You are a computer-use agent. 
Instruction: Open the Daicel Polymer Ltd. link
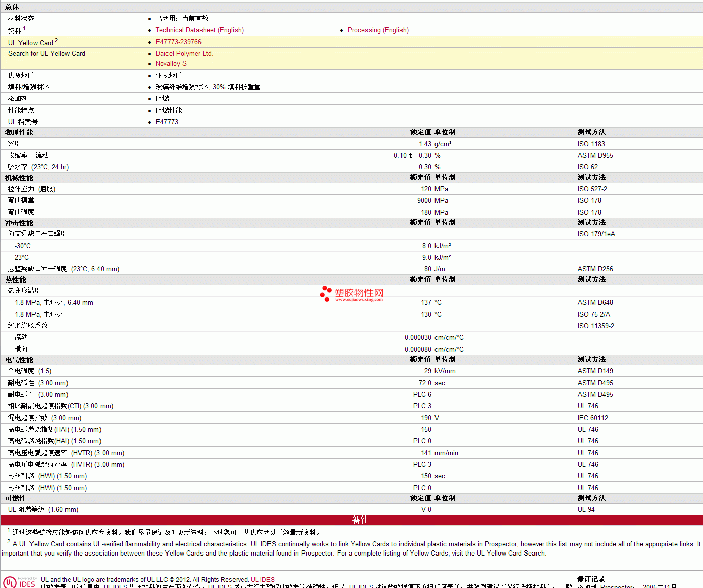coord(184,54)
